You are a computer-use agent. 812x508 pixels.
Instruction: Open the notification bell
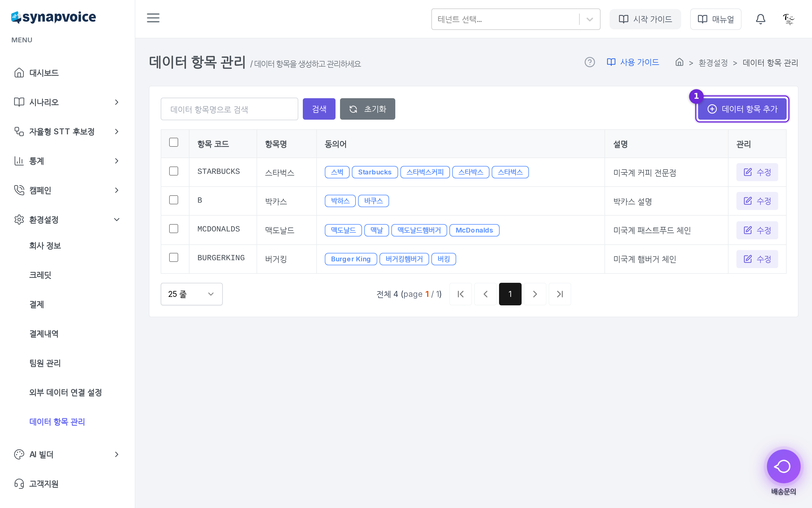(760, 19)
